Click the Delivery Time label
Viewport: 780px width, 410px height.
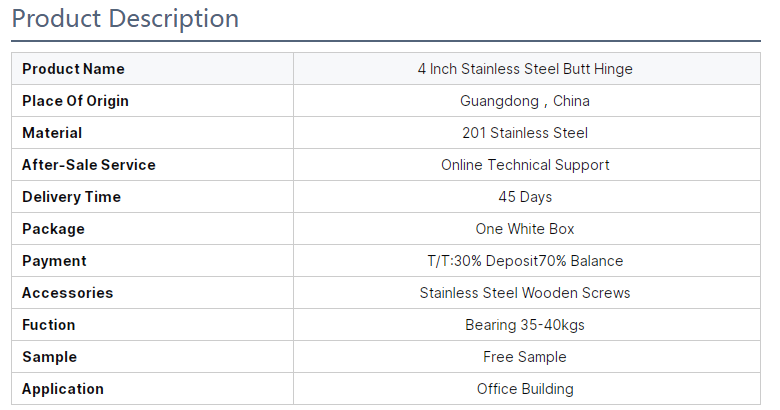pos(71,197)
